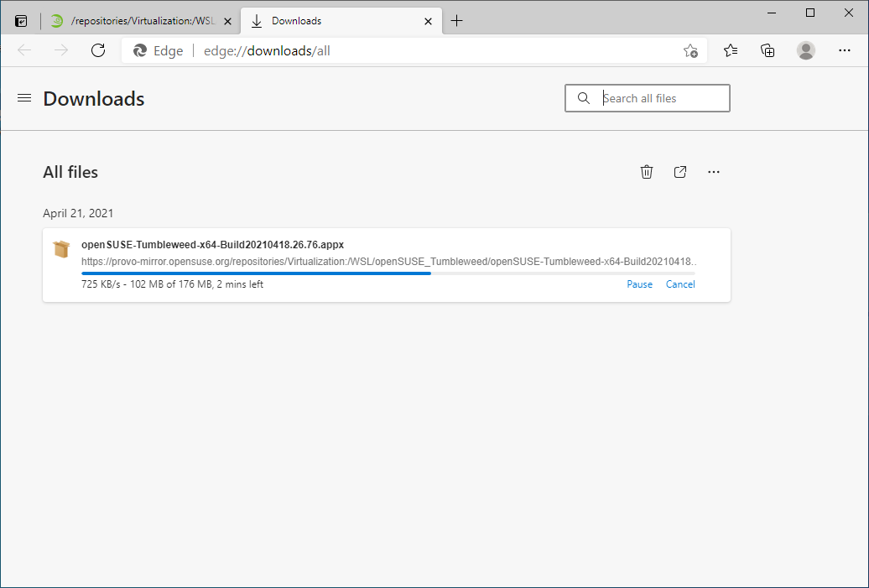Viewport: 869px width, 588px height.
Task: Cancel the openSUSE download
Action: [x=680, y=284]
